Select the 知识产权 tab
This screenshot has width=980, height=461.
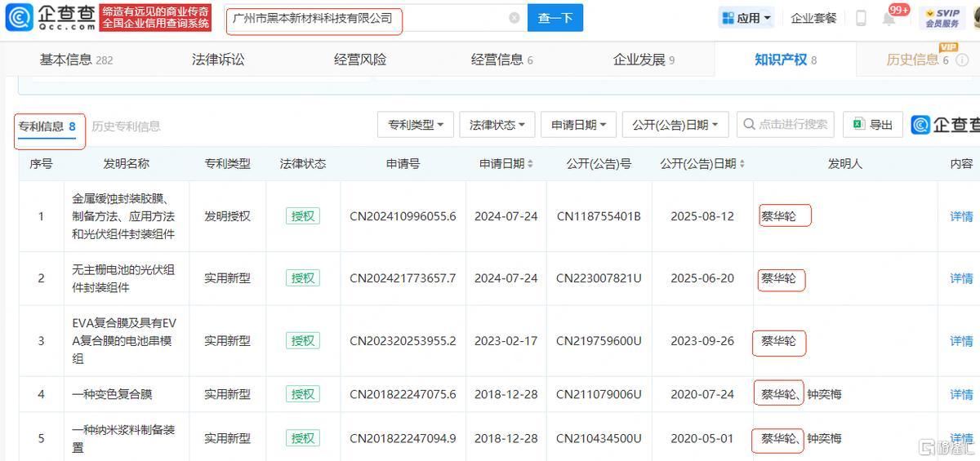785,60
